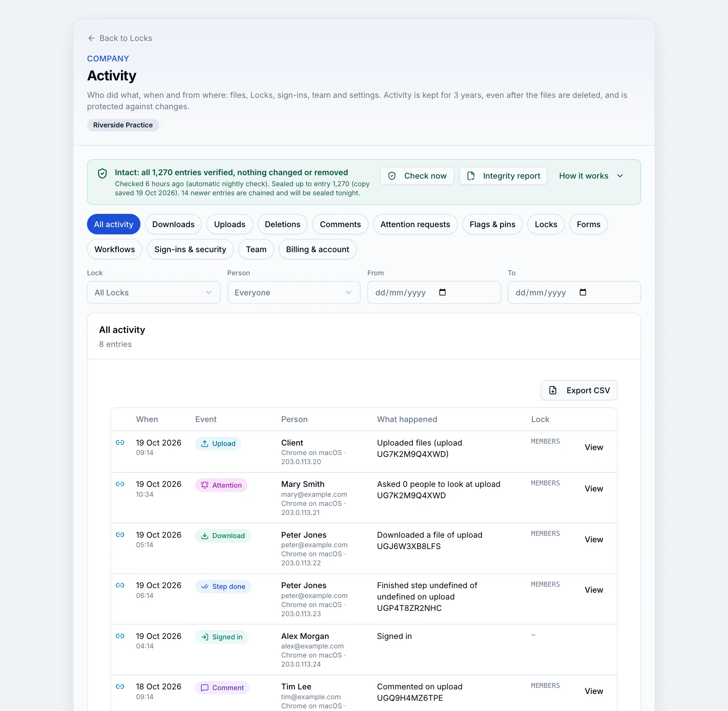Open the Integrity report
The image size is (728, 711).
(x=503, y=176)
